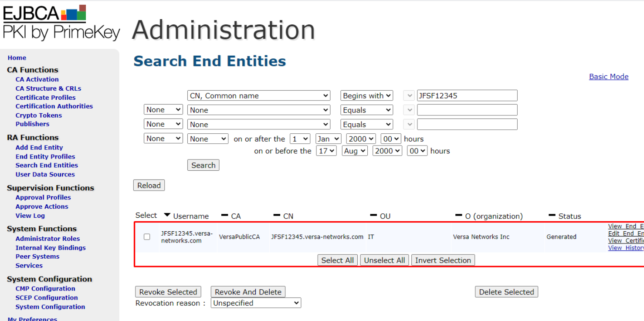
Task: Open Internal Key Bindings page
Action: pos(51,248)
